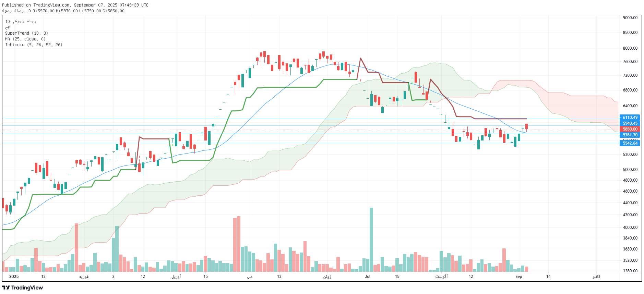Click the symbol title with 1D interval
This screenshot has width=644, height=294.
pyautogui.click(x=21, y=22)
